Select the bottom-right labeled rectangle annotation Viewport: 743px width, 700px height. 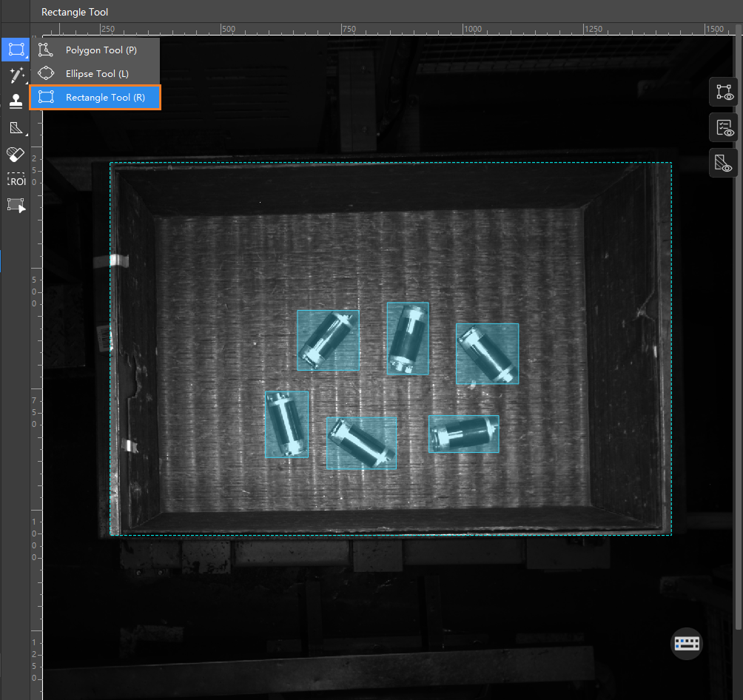(463, 434)
